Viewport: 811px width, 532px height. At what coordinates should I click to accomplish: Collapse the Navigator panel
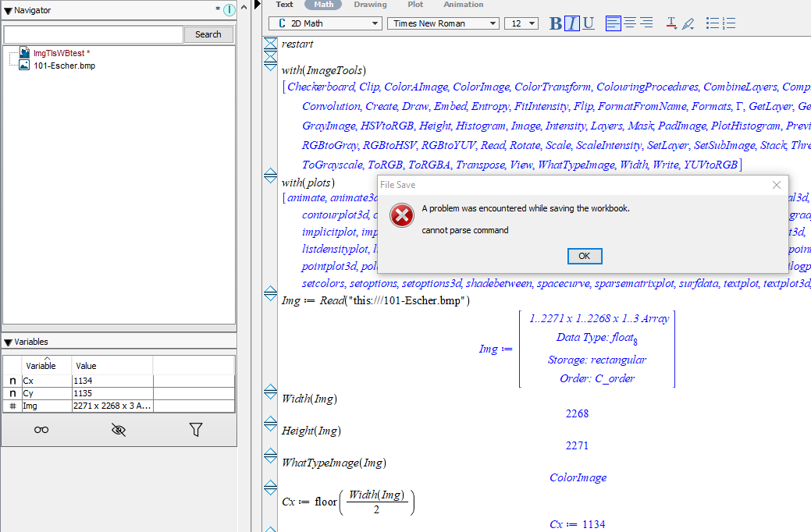coord(8,10)
